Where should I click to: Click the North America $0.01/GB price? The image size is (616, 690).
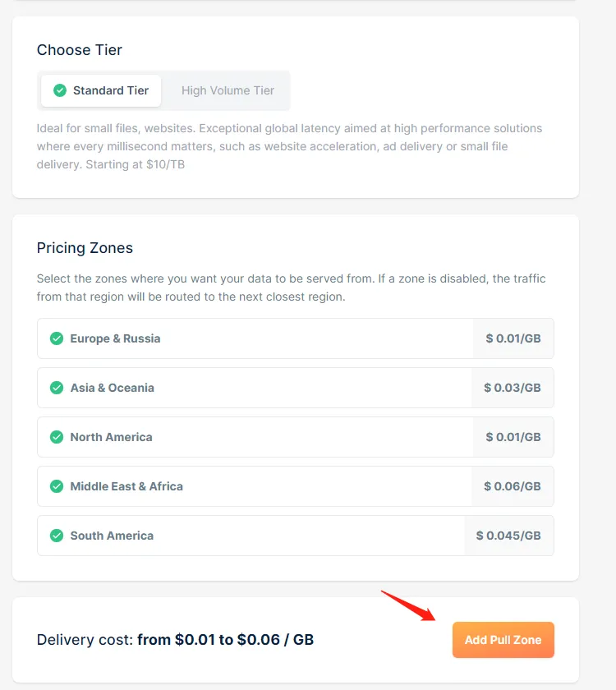tap(513, 437)
